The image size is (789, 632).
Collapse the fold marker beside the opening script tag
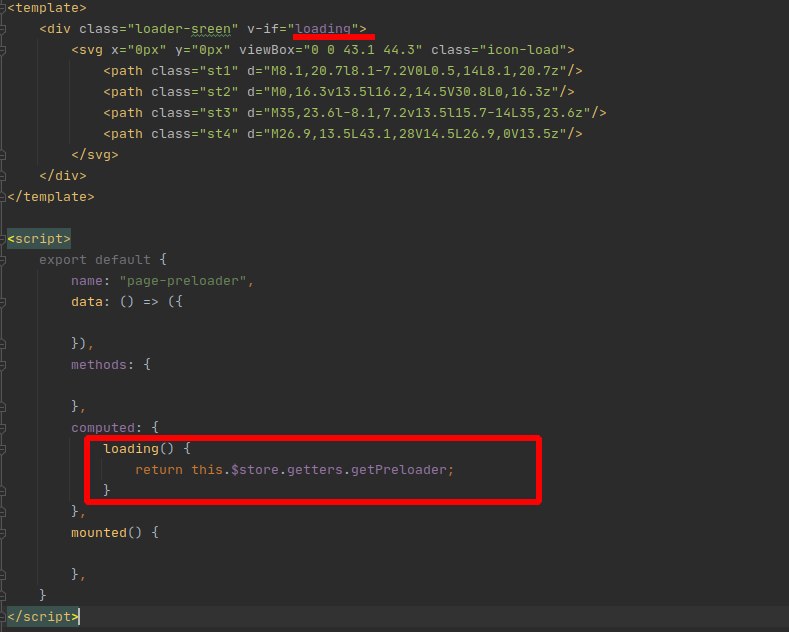3,239
